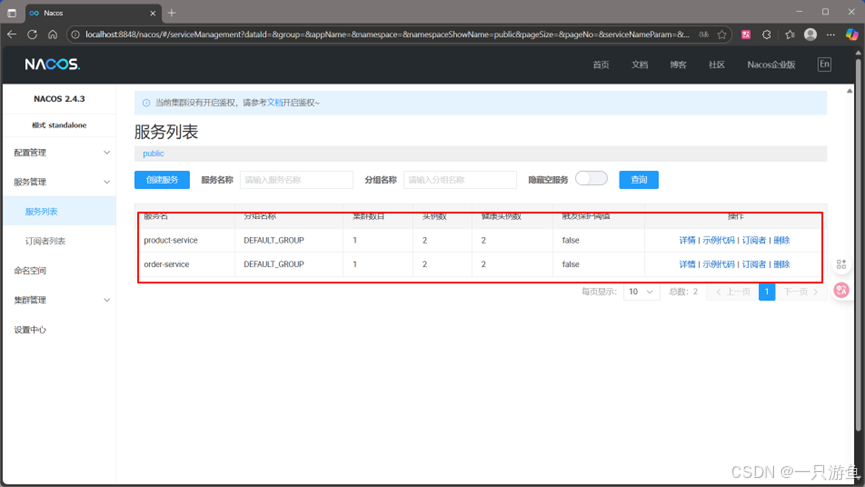Screen dimensions: 865x487
Task: Open the Copilot sidebar icon
Action: 852,34
